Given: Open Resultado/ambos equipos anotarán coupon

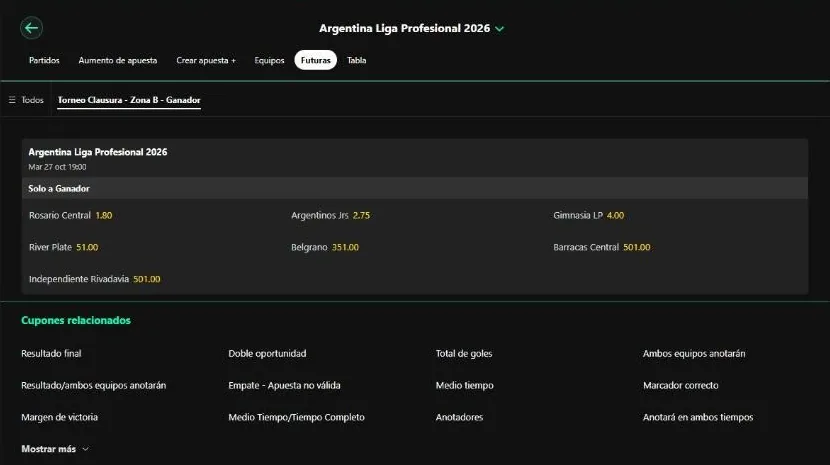Looking at the screenshot, I should 94,386.
